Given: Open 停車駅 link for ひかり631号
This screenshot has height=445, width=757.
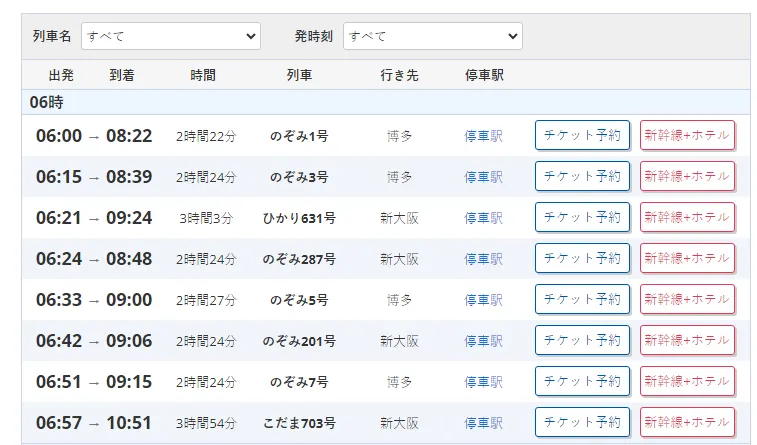Looking at the screenshot, I should coord(484,218).
